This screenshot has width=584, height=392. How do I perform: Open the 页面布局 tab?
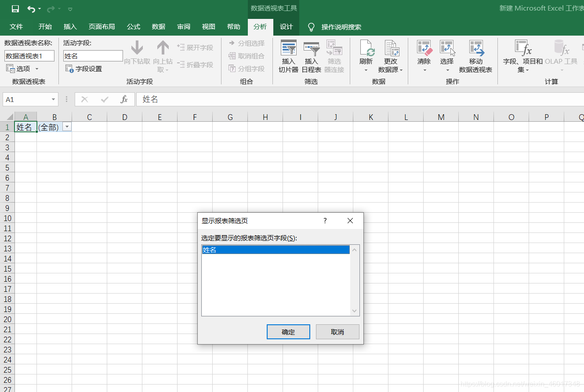[x=102, y=27]
